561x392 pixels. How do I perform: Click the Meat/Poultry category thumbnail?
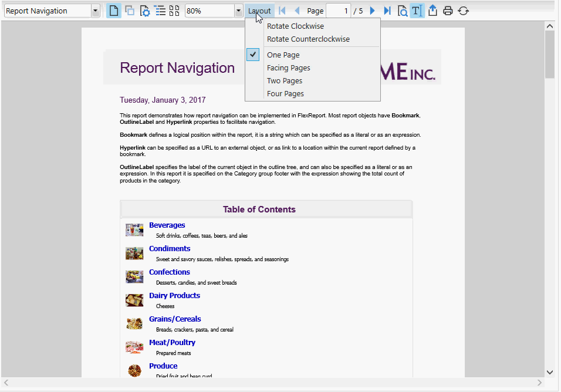tap(134, 347)
